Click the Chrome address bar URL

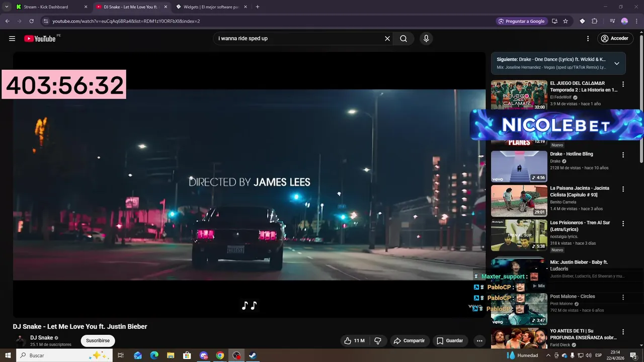126,21
